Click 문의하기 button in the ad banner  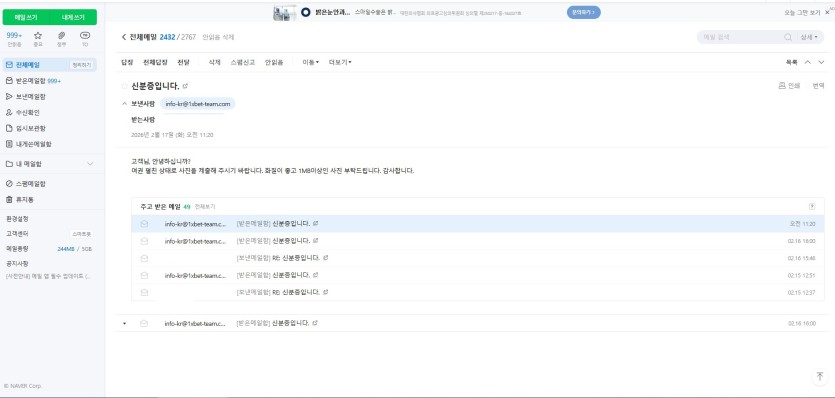click(x=583, y=12)
